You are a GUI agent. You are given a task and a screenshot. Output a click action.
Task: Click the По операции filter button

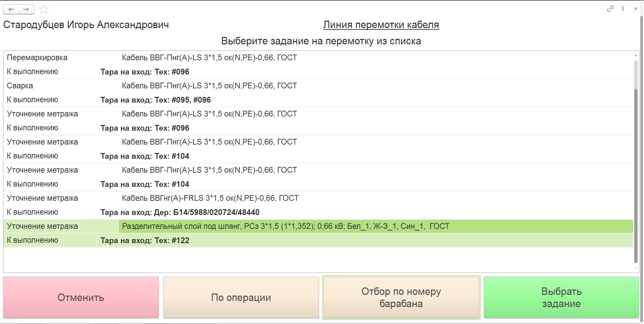241,298
